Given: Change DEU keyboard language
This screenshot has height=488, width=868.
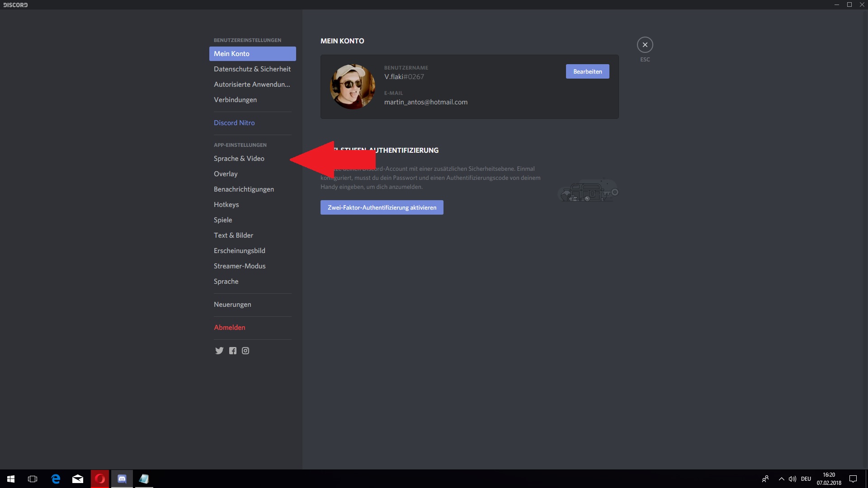Looking at the screenshot, I should coord(806,479).
